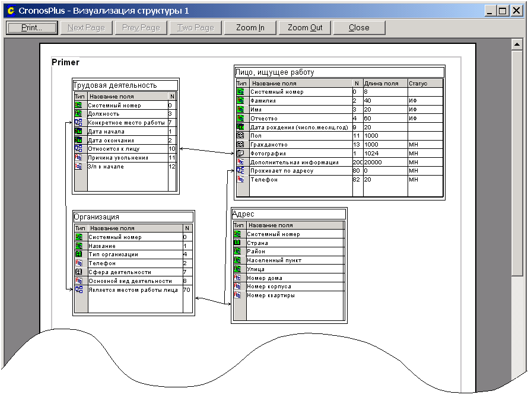Click dictionary icon of Страна row

click(237, 243)
